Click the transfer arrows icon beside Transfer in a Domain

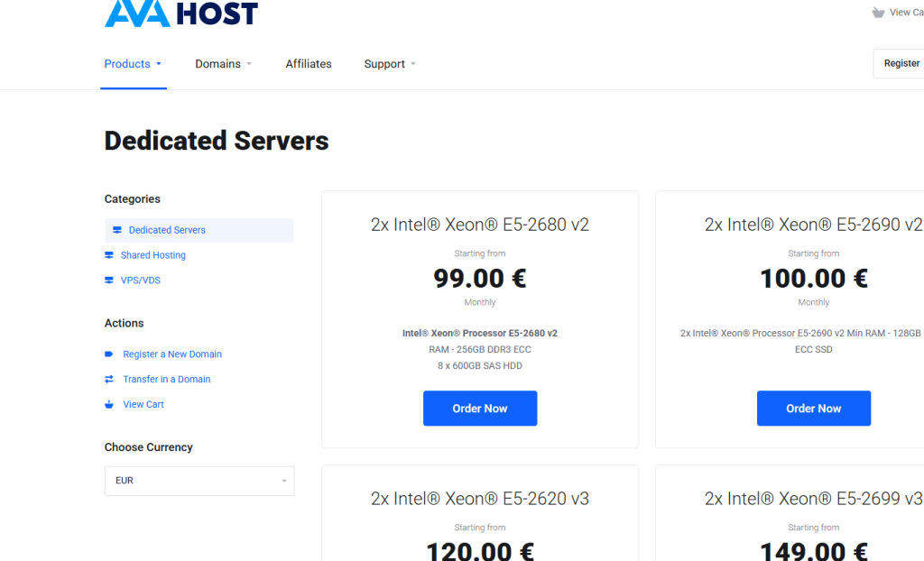pos(109,380)
